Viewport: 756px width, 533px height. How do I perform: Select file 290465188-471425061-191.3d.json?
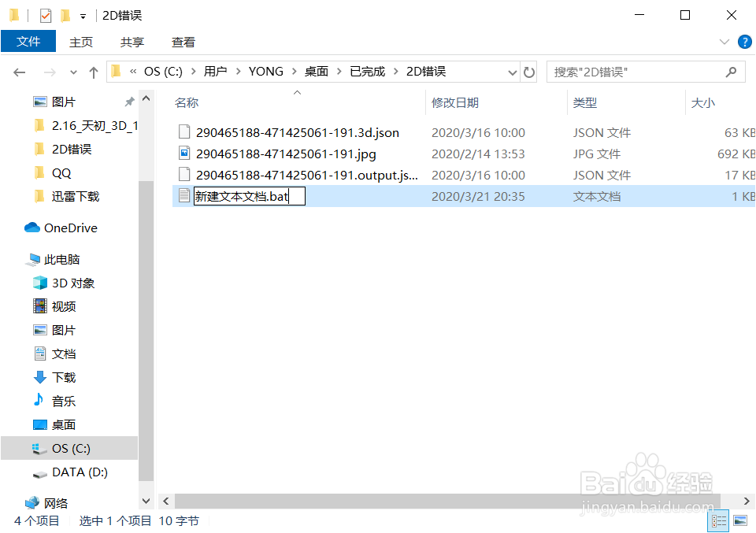tap(298, 132)
